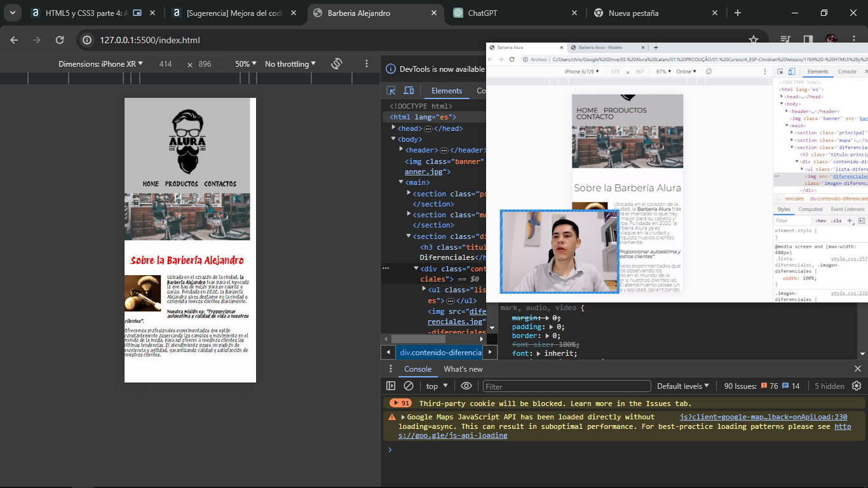868x488 pixels.
Task: Expand the border shorthand in Styles
Action: (546, 335)
